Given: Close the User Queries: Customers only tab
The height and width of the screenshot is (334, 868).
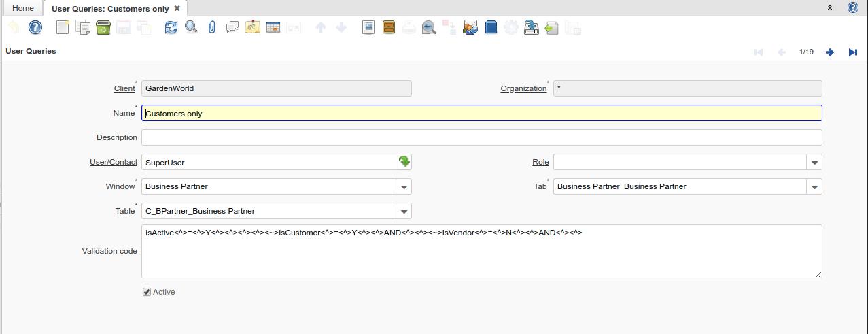Looking at the screenshot, I should 177,8.
